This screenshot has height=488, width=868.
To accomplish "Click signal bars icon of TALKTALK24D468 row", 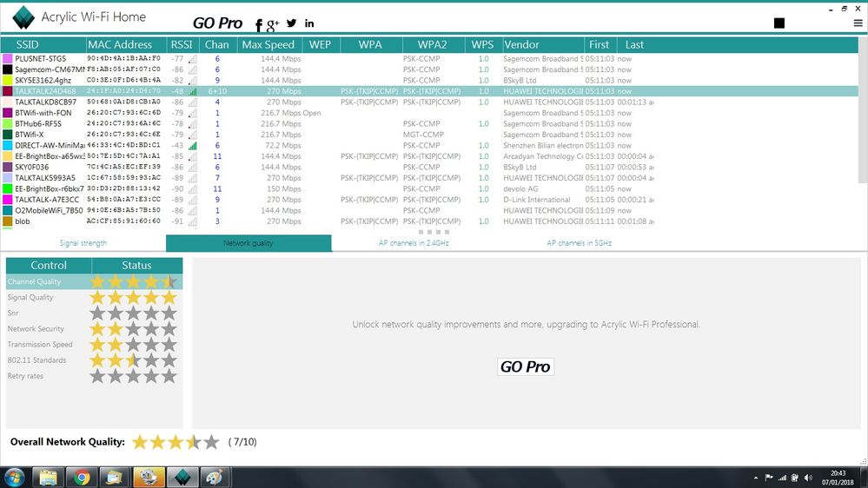I will click(x=193, y=91).
